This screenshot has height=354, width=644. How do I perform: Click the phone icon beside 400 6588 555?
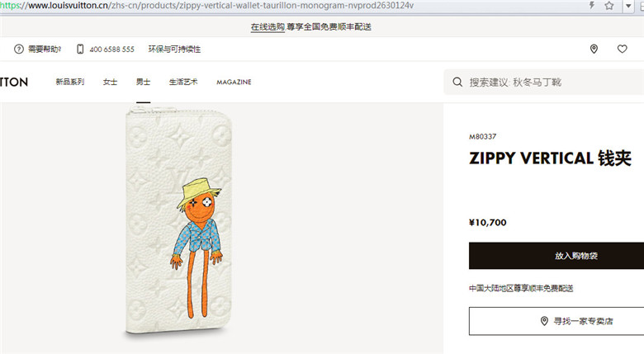(x=80, y=50)
